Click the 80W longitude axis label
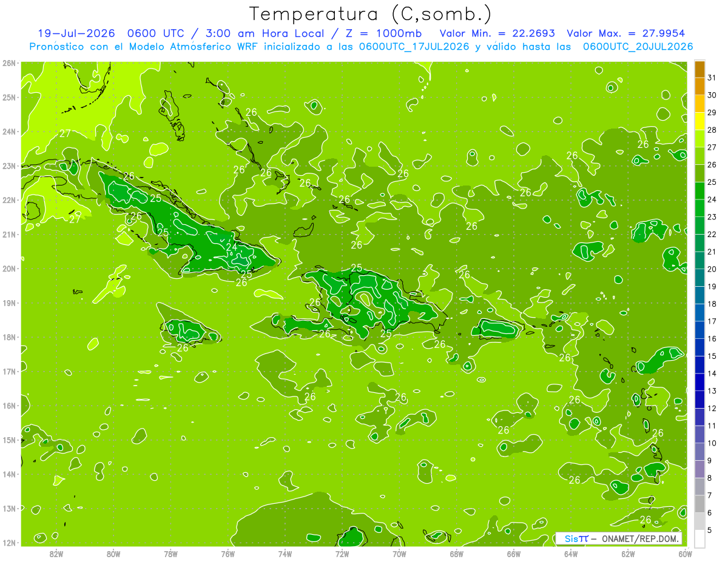Image resolution: width=728 pixels, height=562 pixels. pyautogui.click(x=113, y=554)
